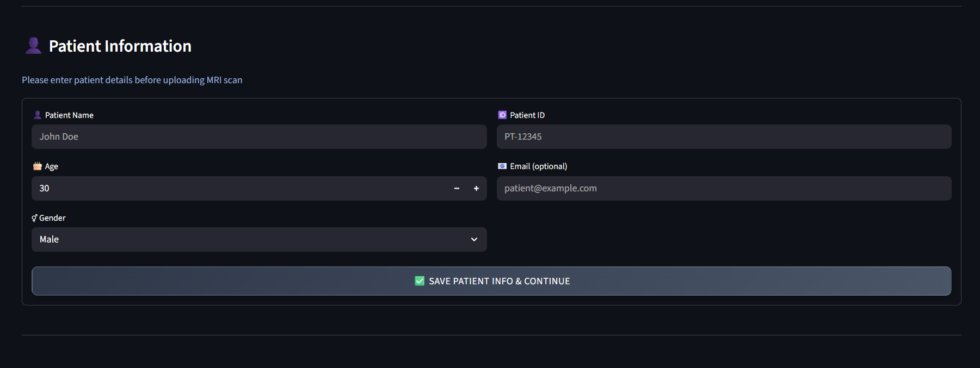This screenshot has height=368, width=980.
Task: Focus the Email (optional) input field
Action: pos(724,189)
